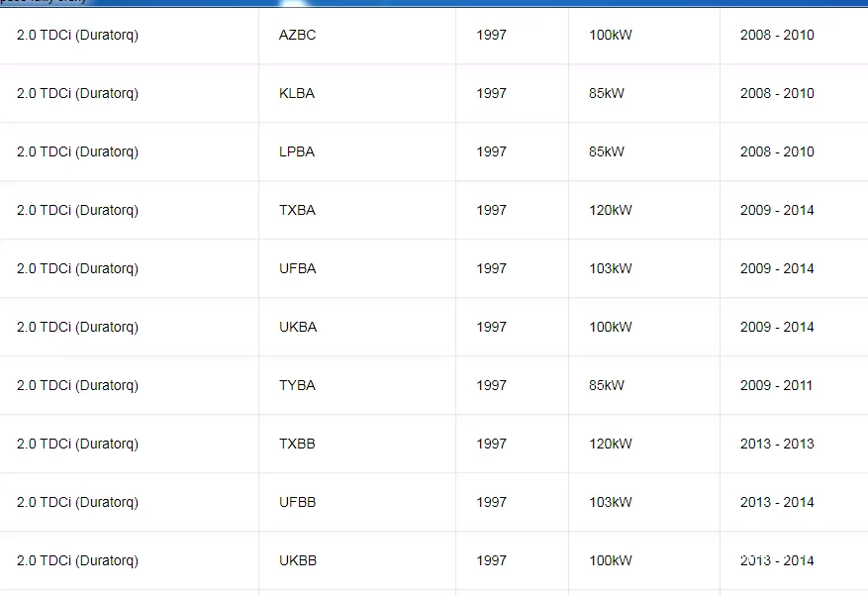The image size is (868, 596).
Task: Click the 120kW power in TXBA row
Action: [x=610, y=210]
